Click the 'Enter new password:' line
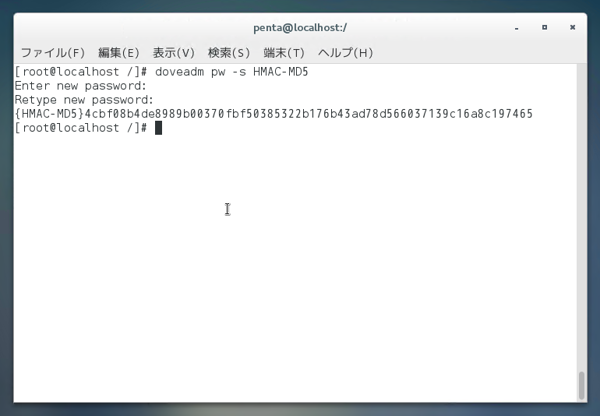Viewport: 600px width, 416px height. pos(80,86)
